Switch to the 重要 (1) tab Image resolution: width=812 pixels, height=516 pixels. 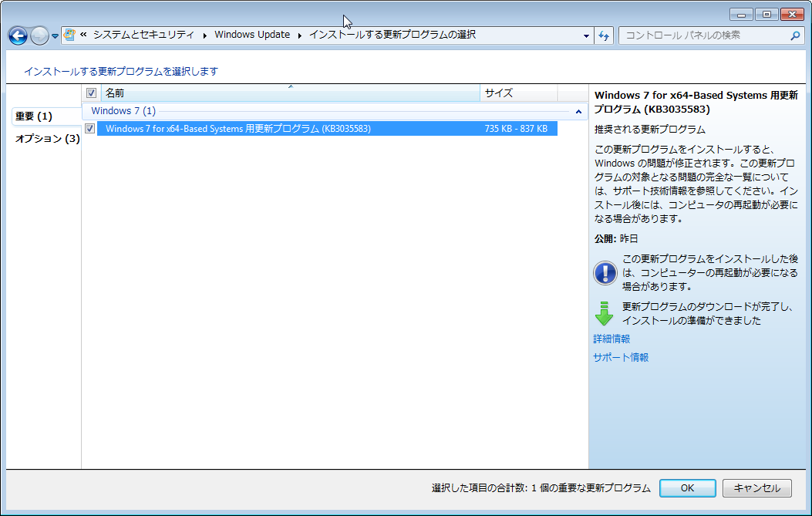[34, 116]
